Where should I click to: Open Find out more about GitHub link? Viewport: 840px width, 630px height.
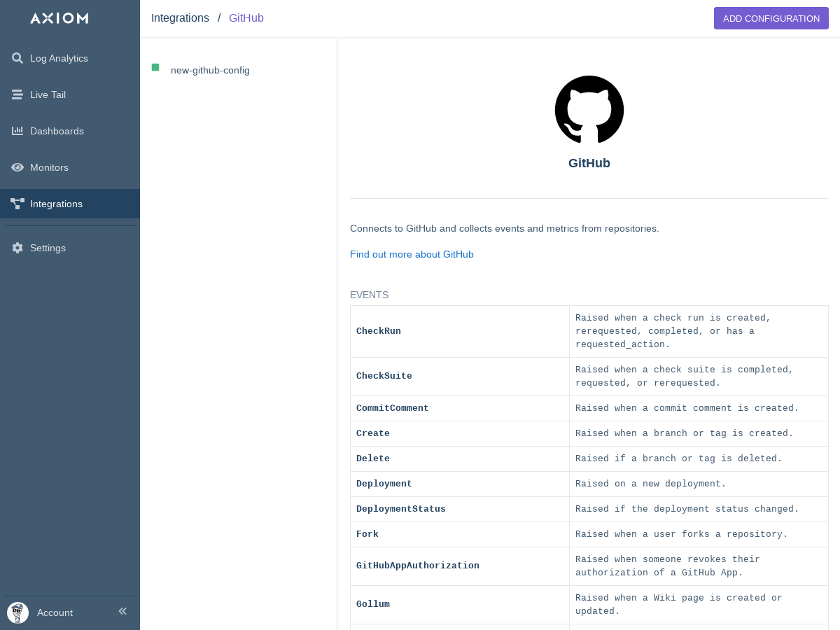click(412, 254)
